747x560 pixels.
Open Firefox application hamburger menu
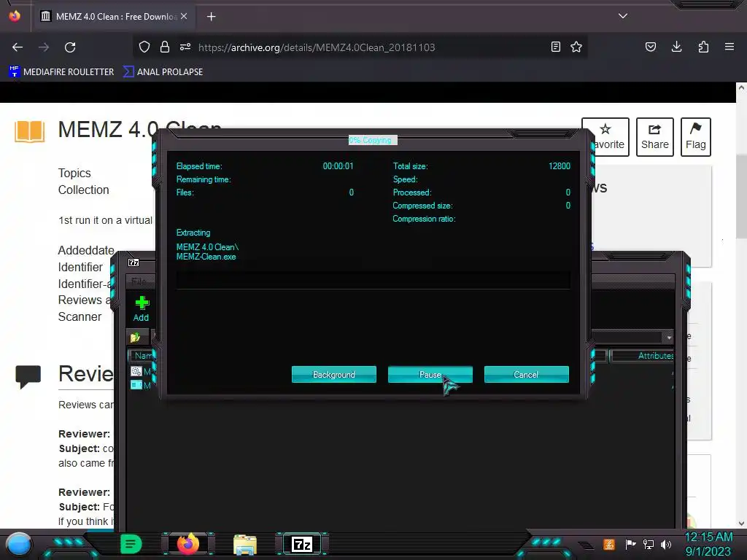point(729,47)
